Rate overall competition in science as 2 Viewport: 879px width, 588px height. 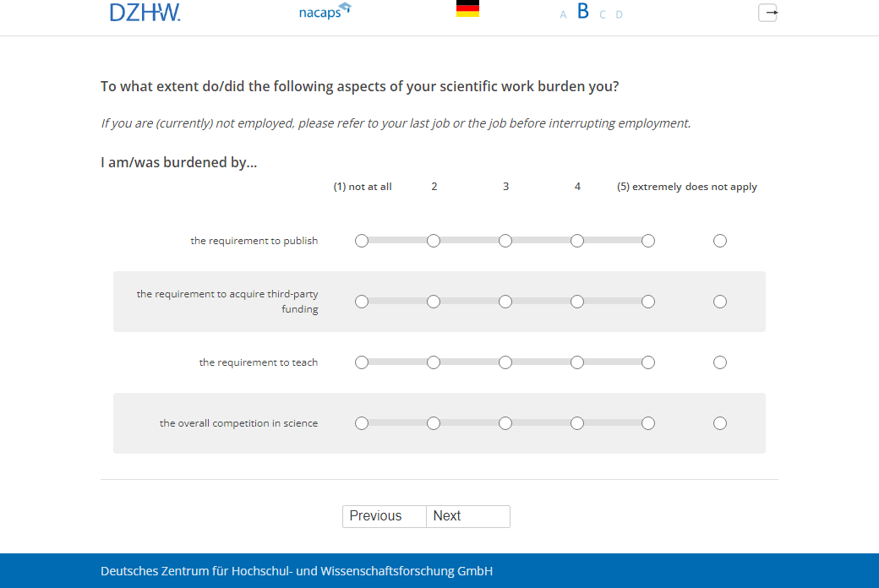[x=434, y=423]
